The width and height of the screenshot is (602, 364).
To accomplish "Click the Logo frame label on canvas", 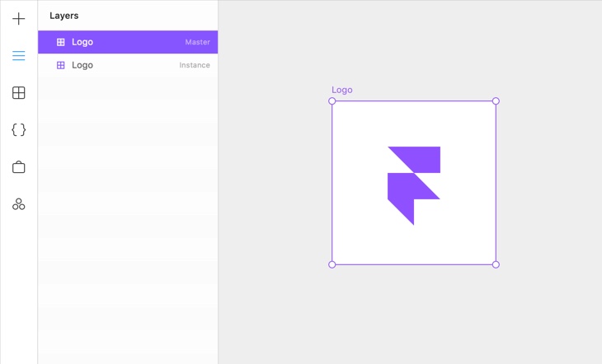I will coord(342,90).
